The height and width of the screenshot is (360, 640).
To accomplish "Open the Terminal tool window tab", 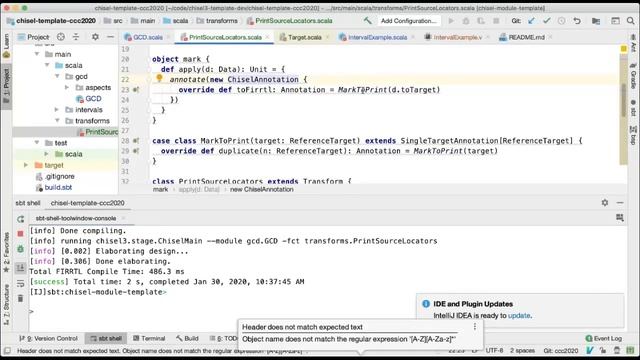I will (x=149, y=338).
